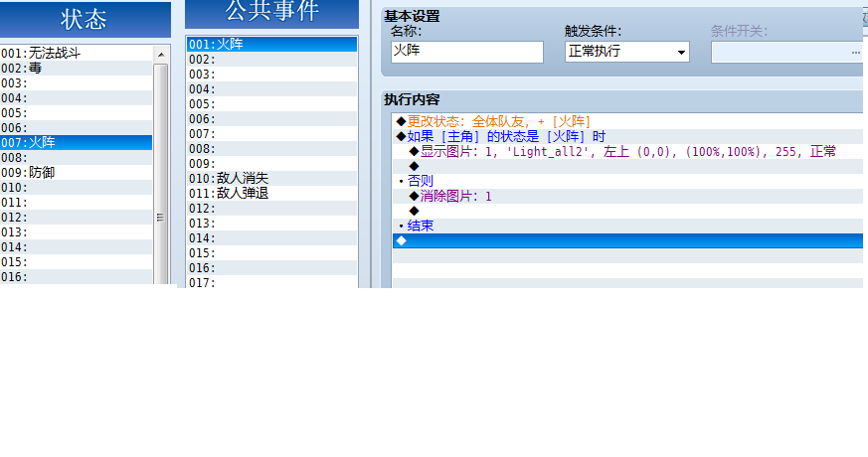The image size is (868, 457).
Task: Select state 001:无法战斗 in 状态 list
Action: [x=77, y=53]
